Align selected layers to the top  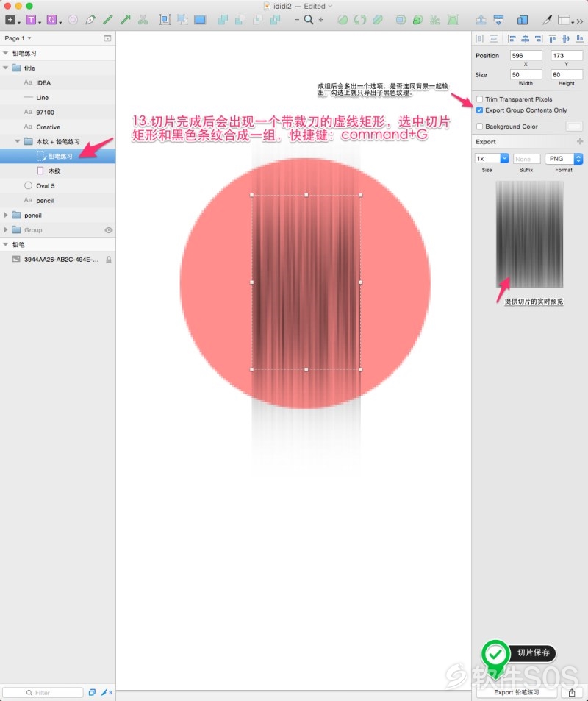[552, 39]
